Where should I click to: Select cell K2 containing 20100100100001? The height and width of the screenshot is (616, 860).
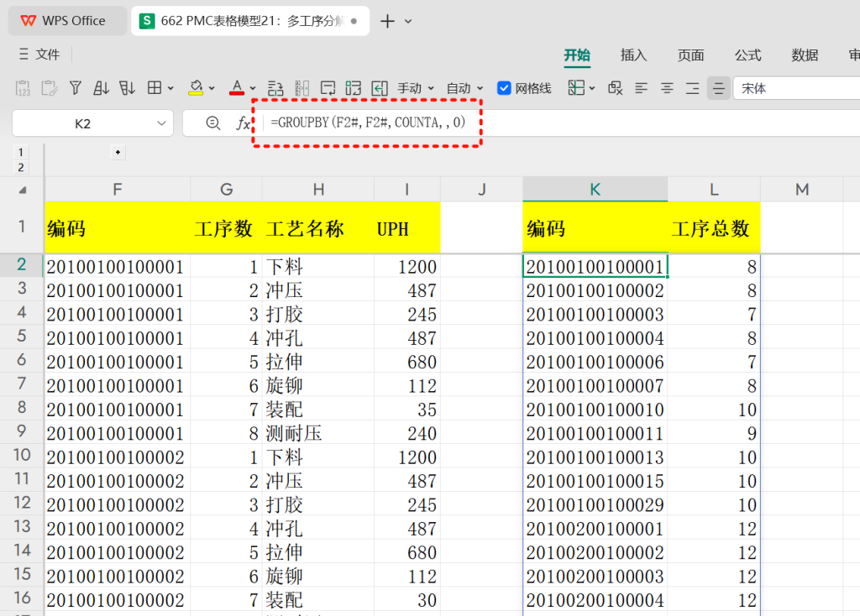(x=595, y=266)
